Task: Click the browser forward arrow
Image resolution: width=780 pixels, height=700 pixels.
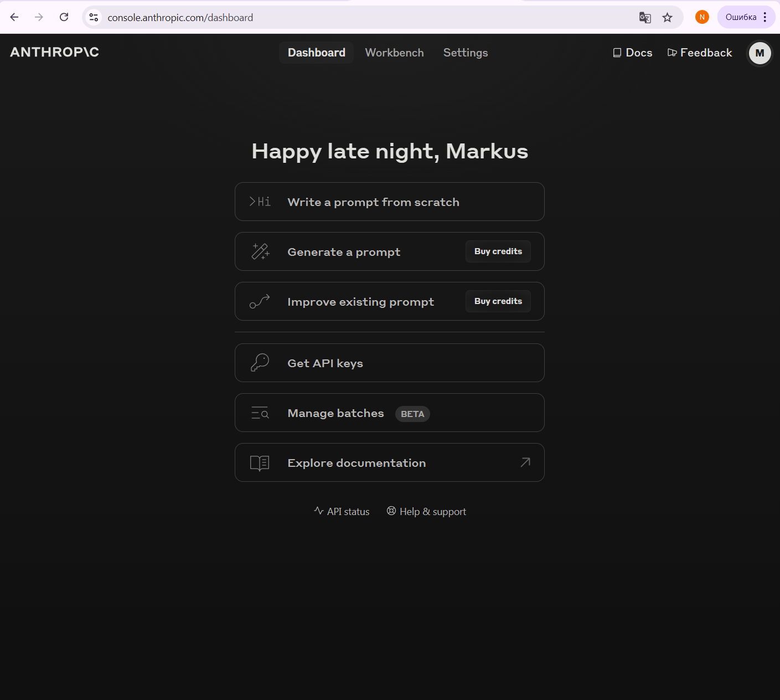Action: point(39,17)
